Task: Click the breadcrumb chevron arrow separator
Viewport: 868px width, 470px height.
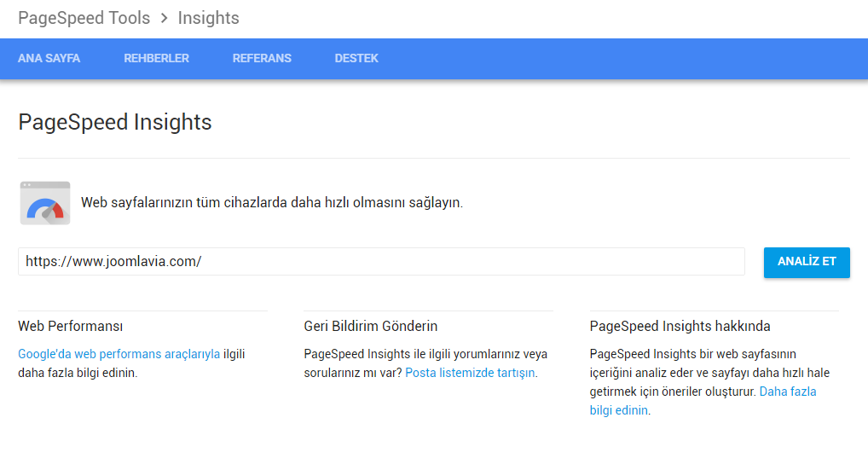Action: [x=164, y=18]
